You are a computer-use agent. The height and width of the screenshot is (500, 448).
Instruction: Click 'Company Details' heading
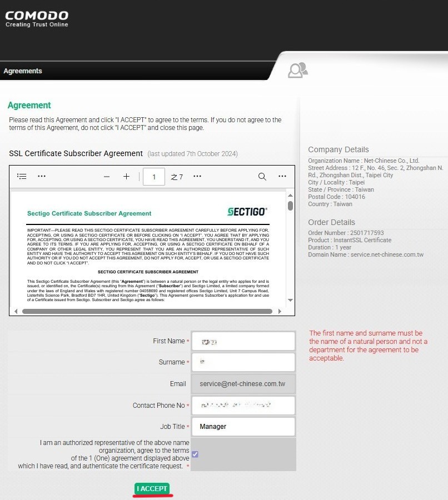click(x=339, y=149)
